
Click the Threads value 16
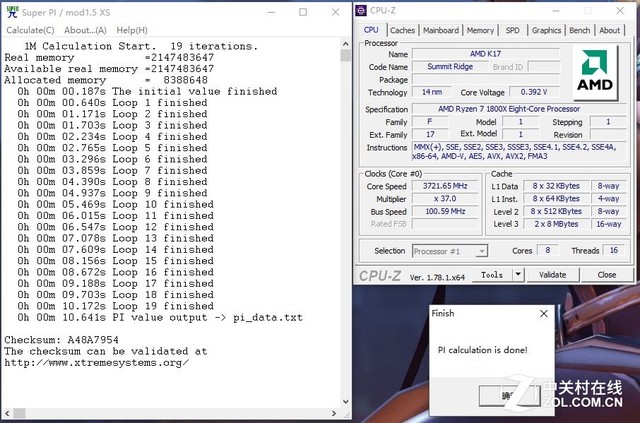(613, 250)
